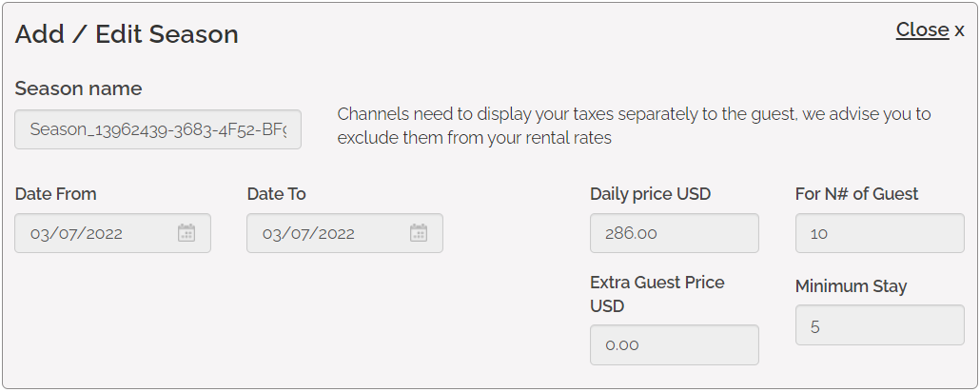Click the Date To date value text

coord(308,233)
